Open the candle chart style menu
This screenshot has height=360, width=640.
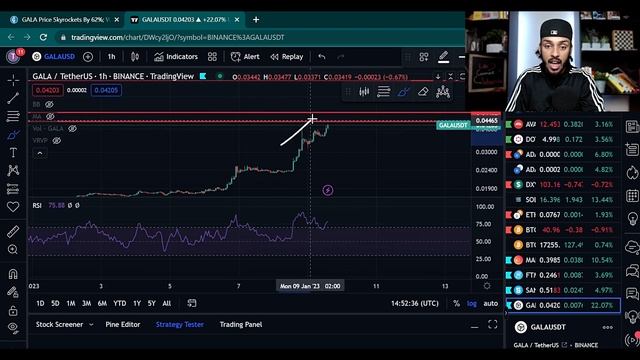(135, 57)
